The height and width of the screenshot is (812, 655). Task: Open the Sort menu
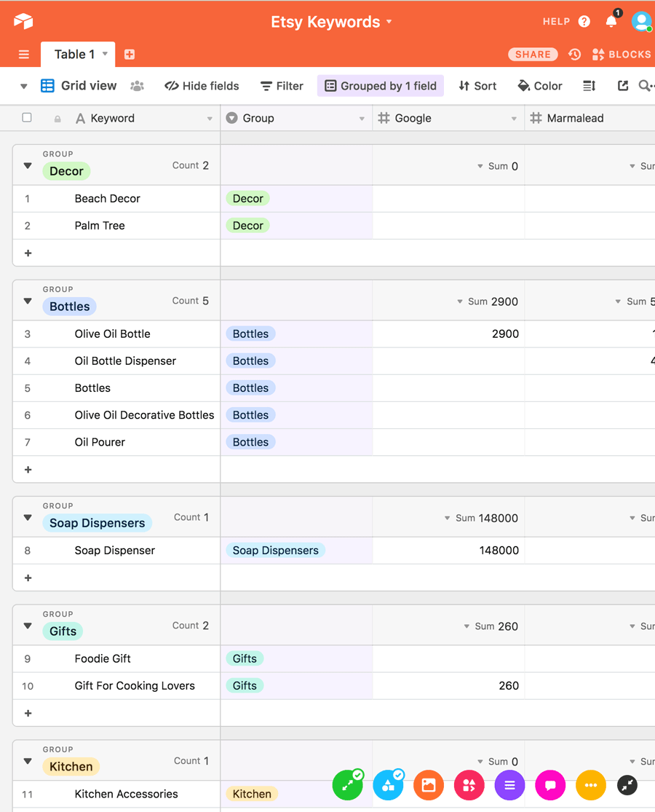pyautogui.click(x=477, y=86)
